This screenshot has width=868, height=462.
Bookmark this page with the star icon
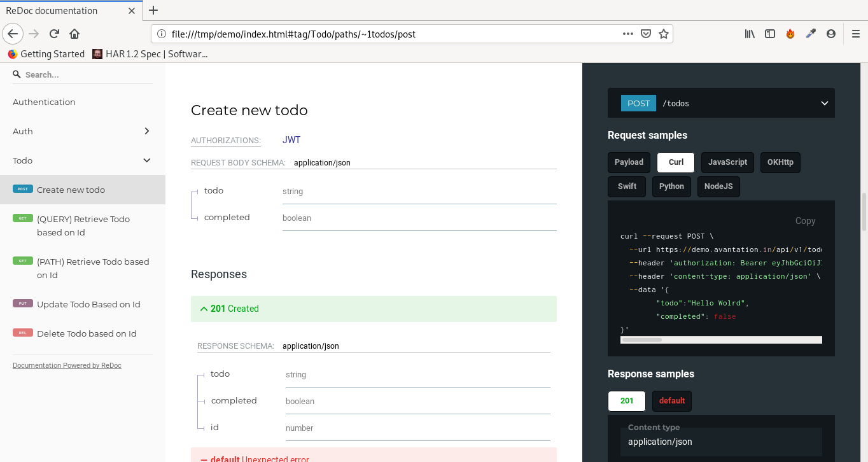point(664,34)
